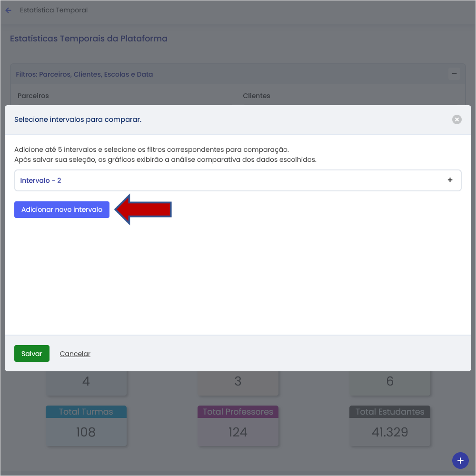Image resolution: width=476 pixels, height=476 pixels.
Task: Click the Estatísticas Temporais da Plataforma heading
Action: point(89,39)
